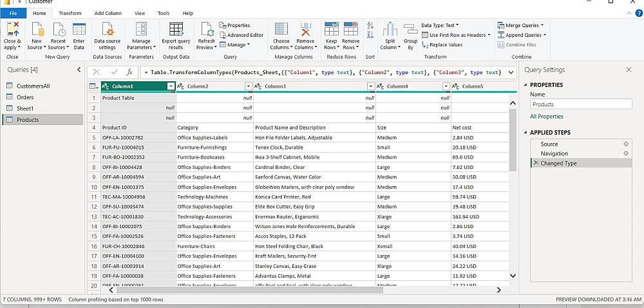Collapse the Queries pane

click(79, 70)
